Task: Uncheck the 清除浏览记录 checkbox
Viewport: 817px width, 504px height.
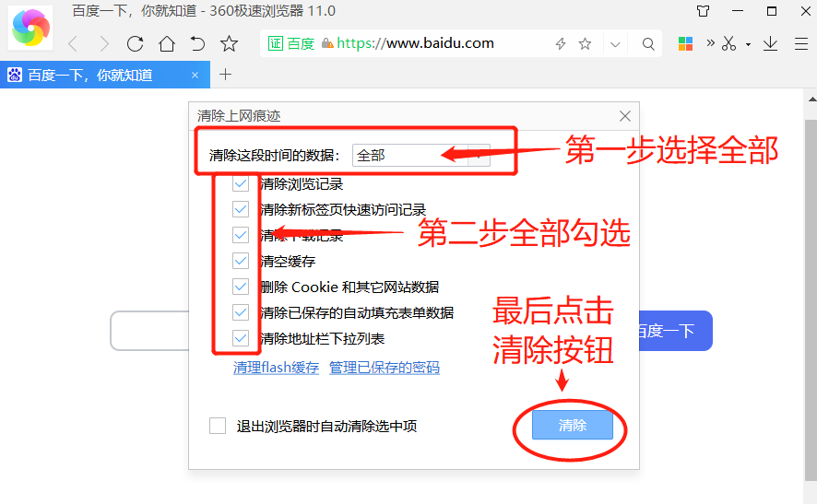Action: (241, 183)
